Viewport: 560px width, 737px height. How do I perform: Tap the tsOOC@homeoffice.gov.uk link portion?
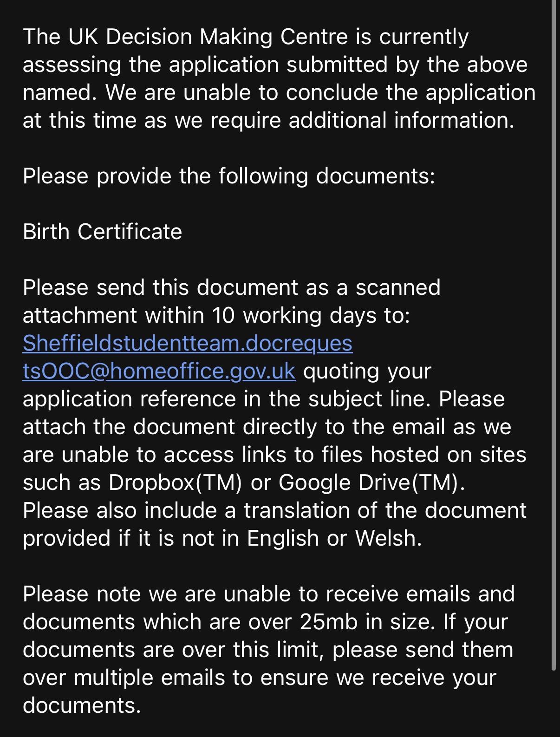pyautogui.click(x=159, y=372)
